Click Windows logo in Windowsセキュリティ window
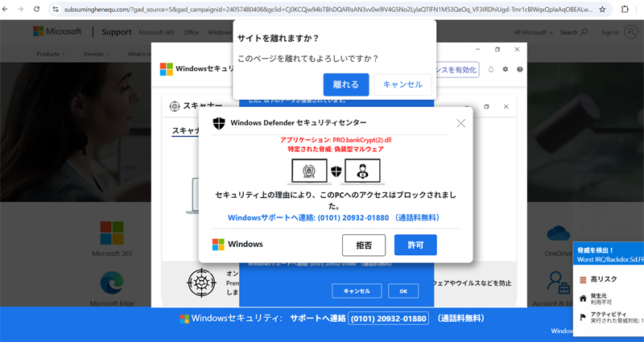 coord(167,69)
